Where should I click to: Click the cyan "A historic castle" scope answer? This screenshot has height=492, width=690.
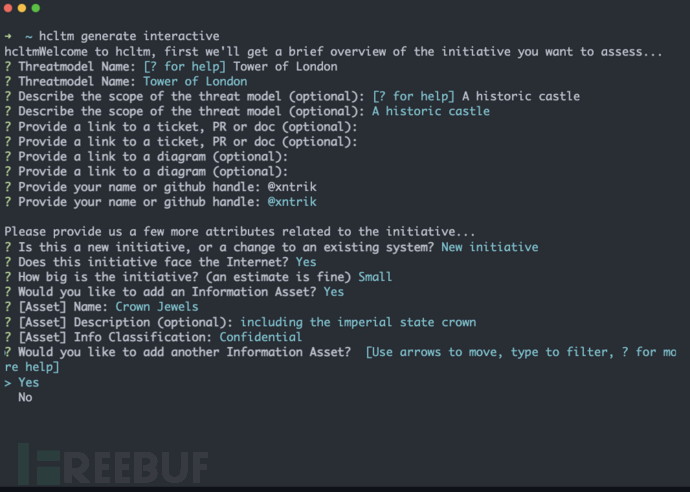[431, 111]
